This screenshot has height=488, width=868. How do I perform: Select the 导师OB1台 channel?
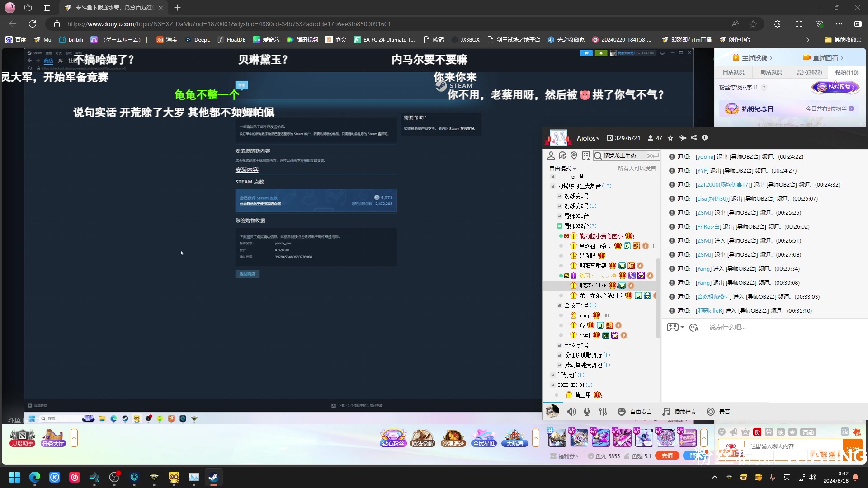(x=576, y=216)
